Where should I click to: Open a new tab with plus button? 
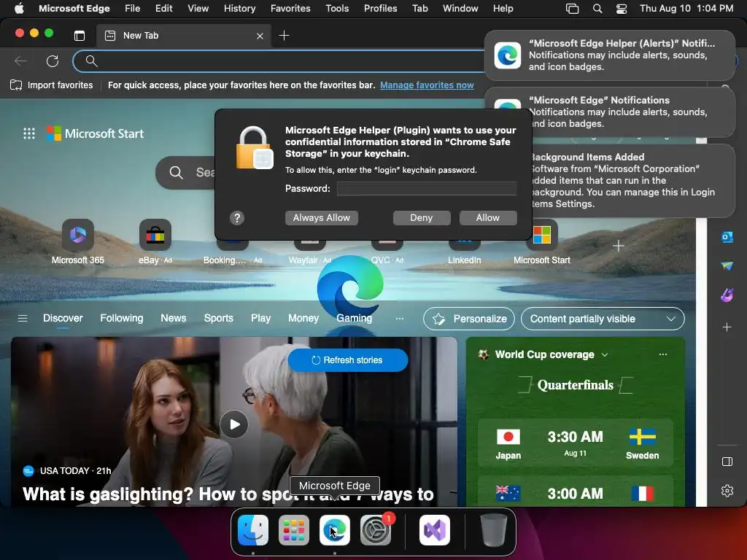284,36
